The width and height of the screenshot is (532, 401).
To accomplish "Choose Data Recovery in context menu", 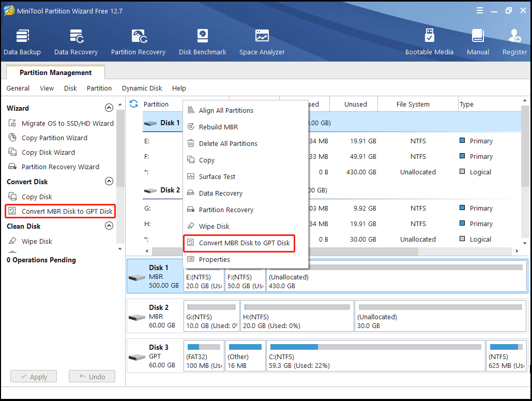I will pos(245,193).
